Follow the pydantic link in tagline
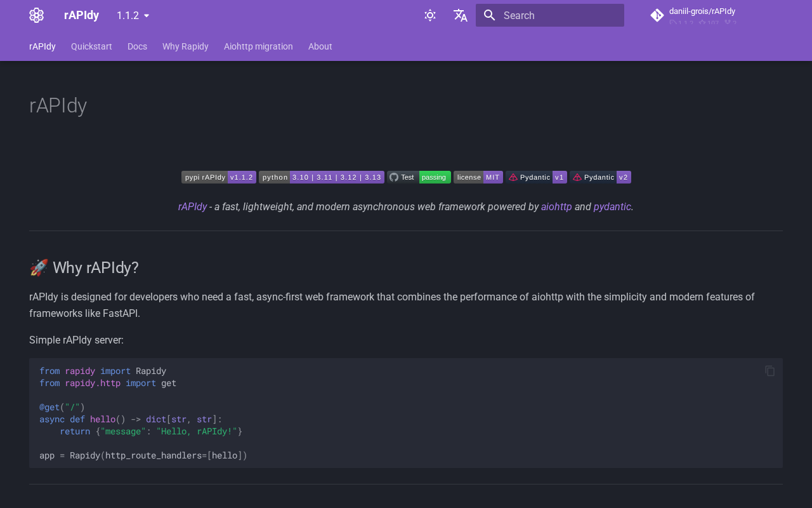 click(x=612, y=206)
